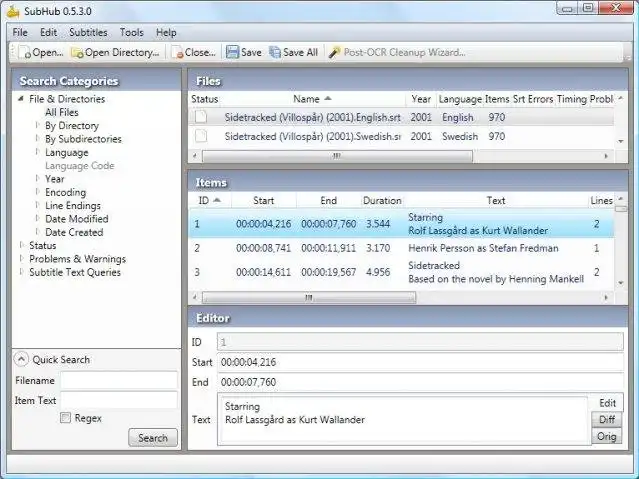Viewport: 639px width, 479px height.
Task: Click the Save All icon
Action: coord(275,52)
